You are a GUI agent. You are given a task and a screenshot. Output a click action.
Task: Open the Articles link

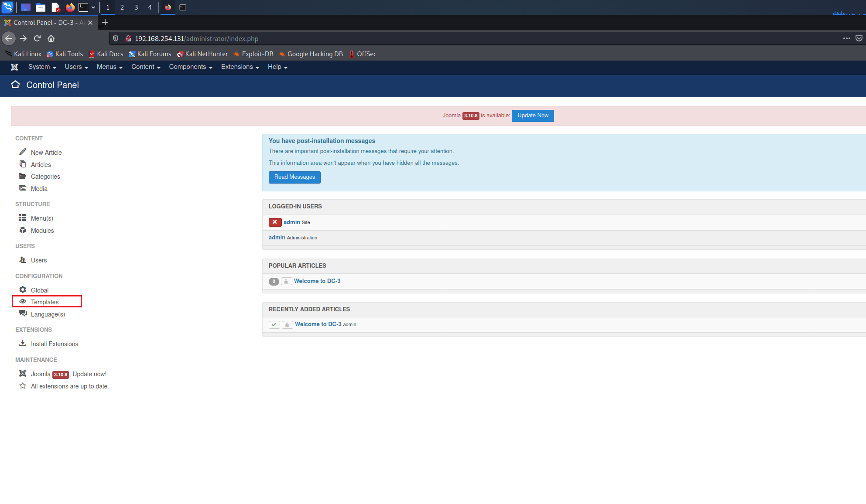[x=41, y=165]
